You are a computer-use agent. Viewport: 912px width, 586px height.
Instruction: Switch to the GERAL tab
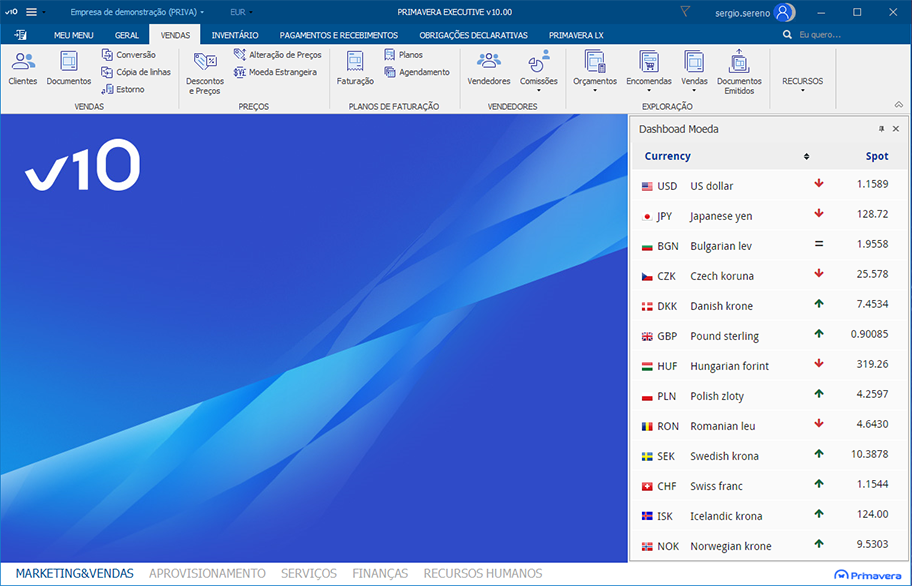127,35
